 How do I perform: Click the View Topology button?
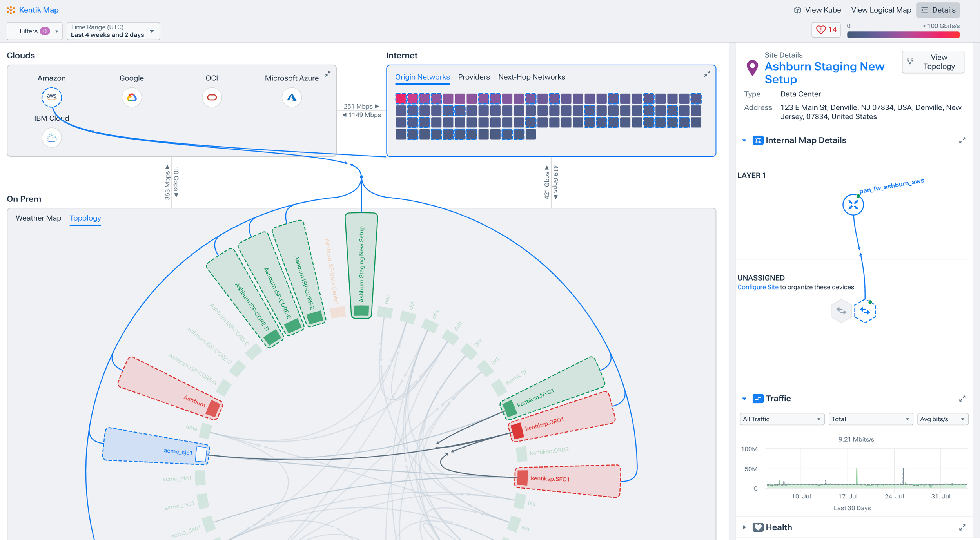[933, 62]
